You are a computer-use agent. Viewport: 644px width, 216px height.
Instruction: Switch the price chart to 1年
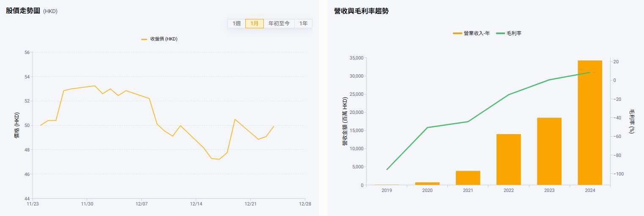click(303, 24)
